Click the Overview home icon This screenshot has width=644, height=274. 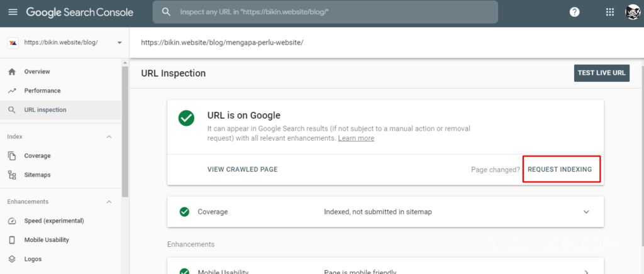(x=12, y=72)
